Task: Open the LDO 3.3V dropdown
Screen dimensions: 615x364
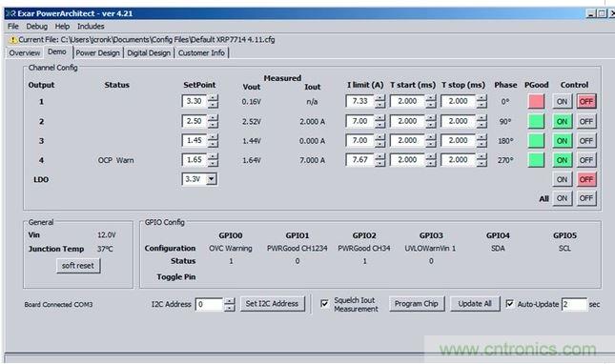Action: coord(212,179)
